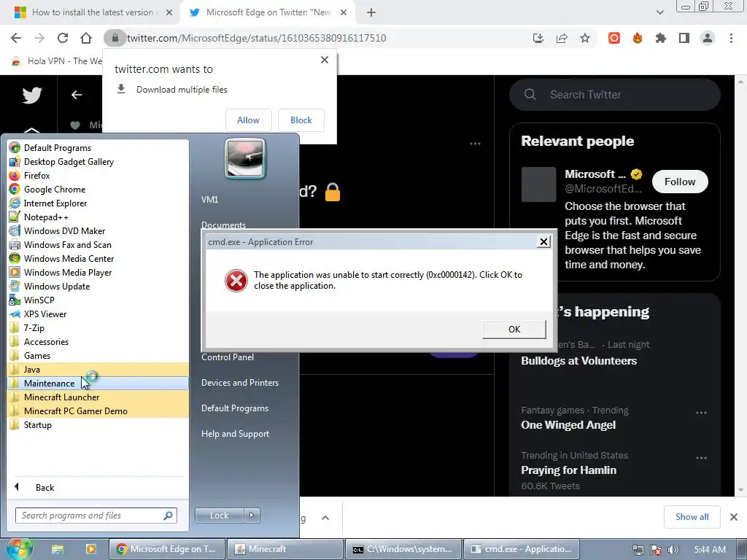Viewport: 747px width, 560px height.
Task: Open Windows Media Player from the Start menu
Action: 98,273
